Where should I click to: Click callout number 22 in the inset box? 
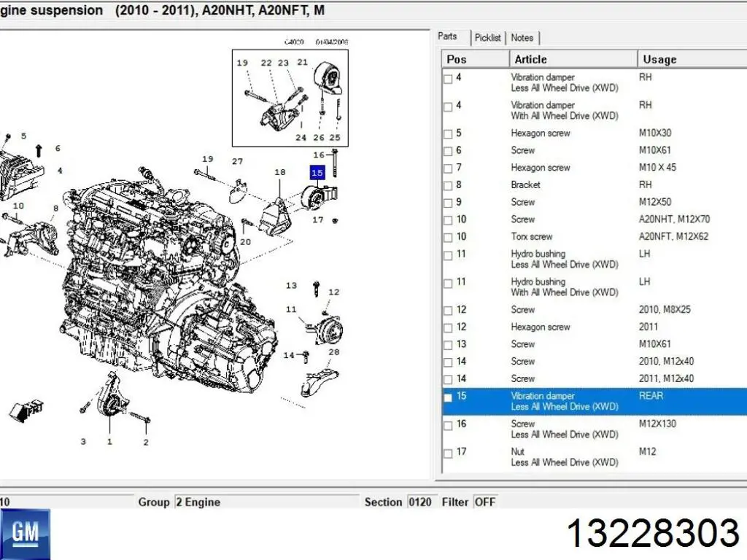click(266, 63)
